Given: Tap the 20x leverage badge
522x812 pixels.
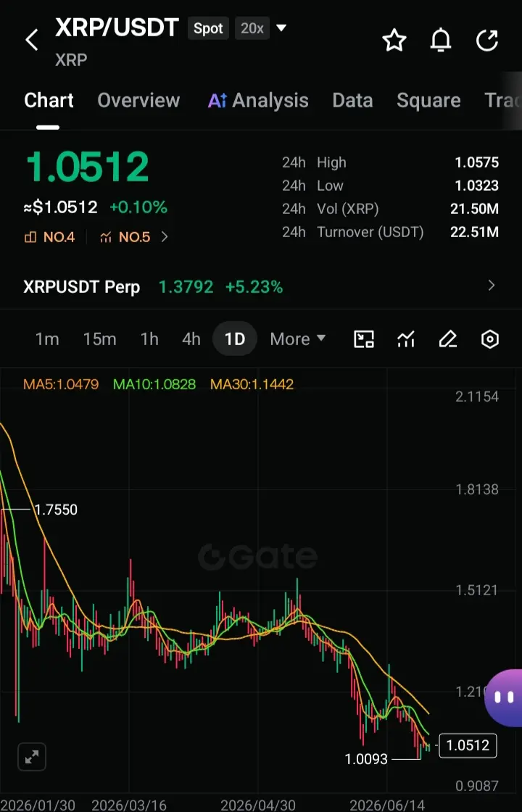Looking at the screenshot, I should [252, 28].
